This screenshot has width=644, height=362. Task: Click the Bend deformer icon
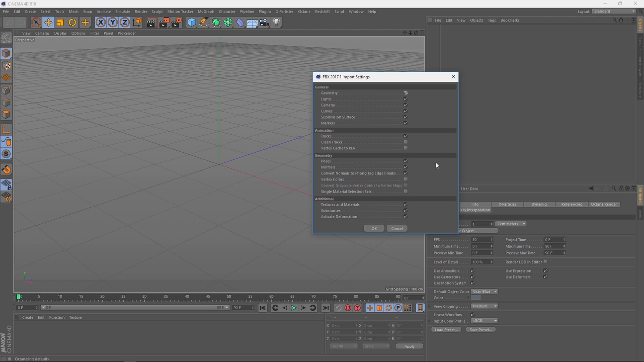(x=240, y=22)
